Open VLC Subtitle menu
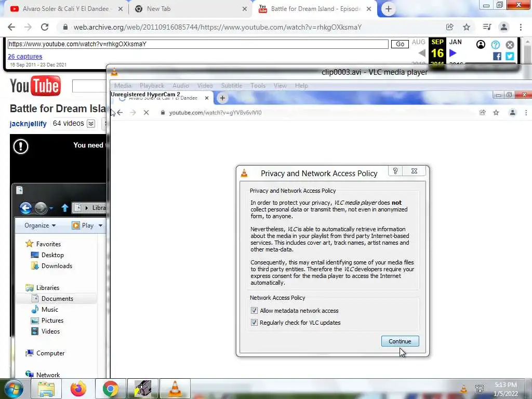532x399 pixels. pos(232,86)
